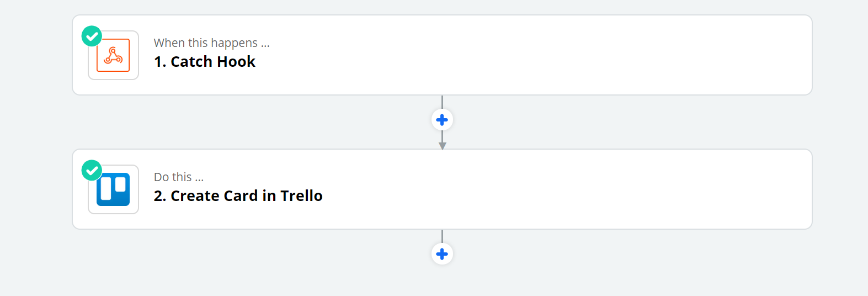Open the step titled "2. Create Card in Trello"
The image size is (868, 296).
click(238, 195)
